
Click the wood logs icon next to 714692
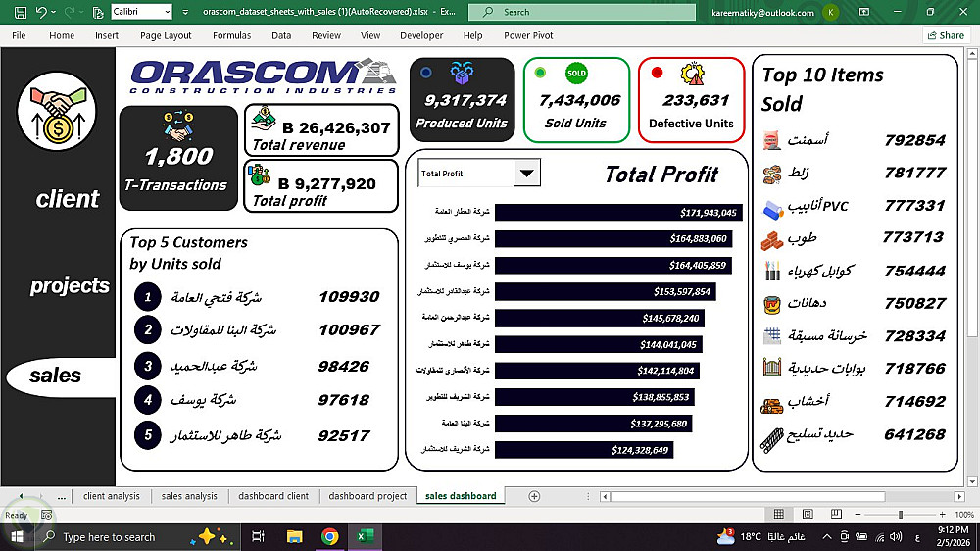(x=772, y=405)
